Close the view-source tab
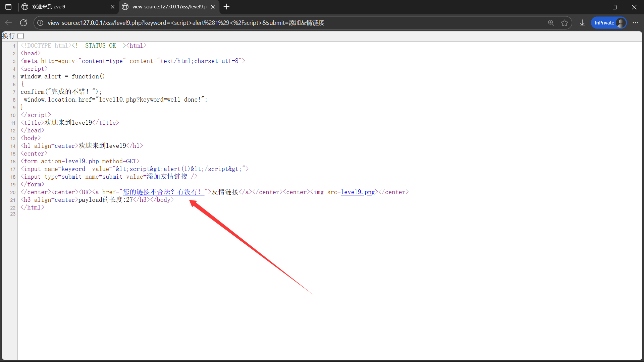Screen dimensions: 644x362 pos(213,7)
